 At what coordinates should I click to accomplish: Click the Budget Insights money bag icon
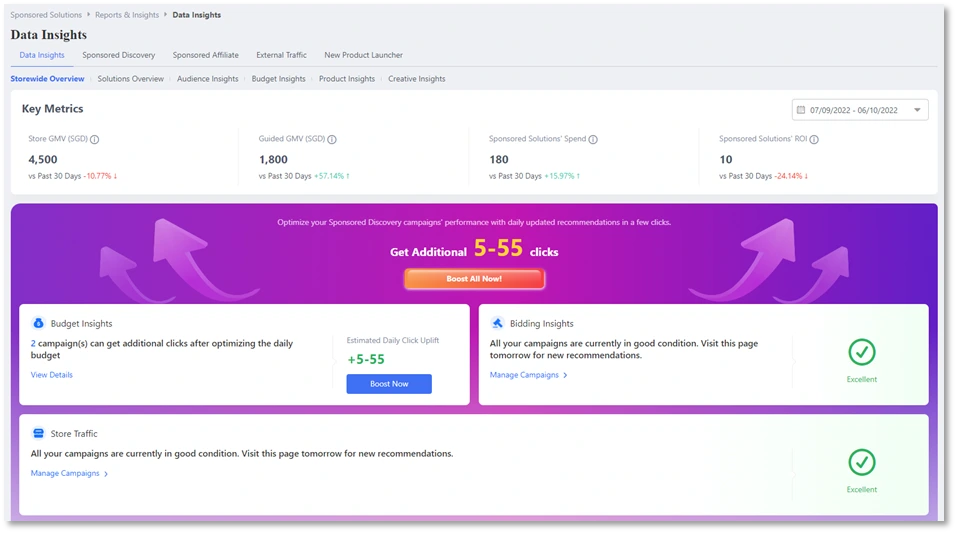[38, 323]
